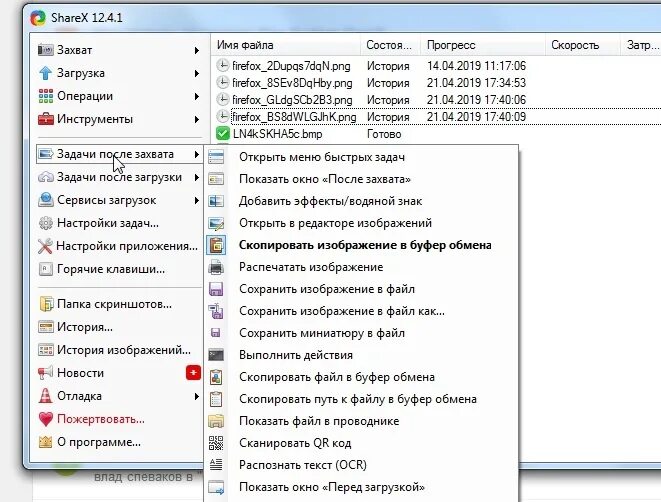Open Папка скриншотов… entry
The image size is (661, 502).
tap(119, 304)
